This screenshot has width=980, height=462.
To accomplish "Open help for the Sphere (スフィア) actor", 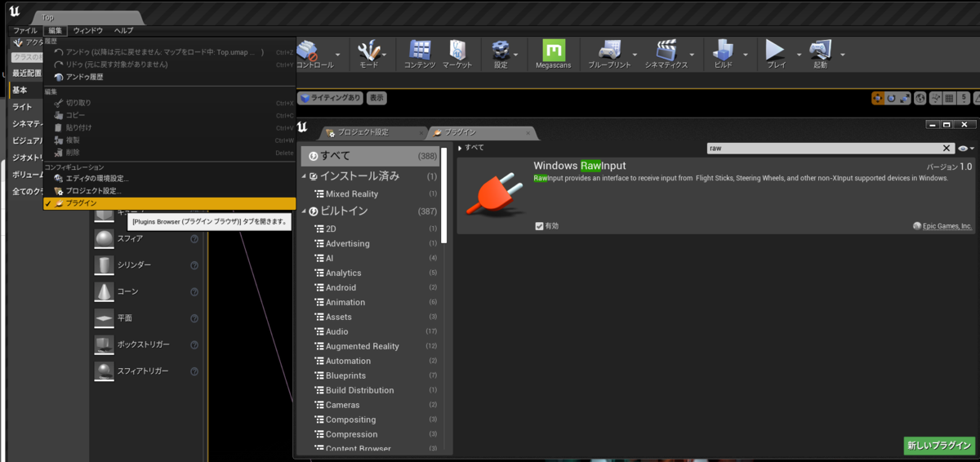I will point(194,239).
